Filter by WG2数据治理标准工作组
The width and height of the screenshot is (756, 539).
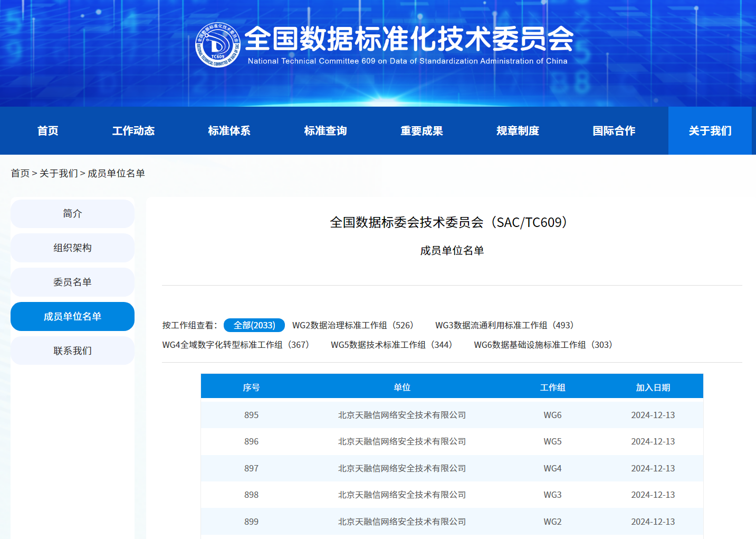(x=353, y=326)
